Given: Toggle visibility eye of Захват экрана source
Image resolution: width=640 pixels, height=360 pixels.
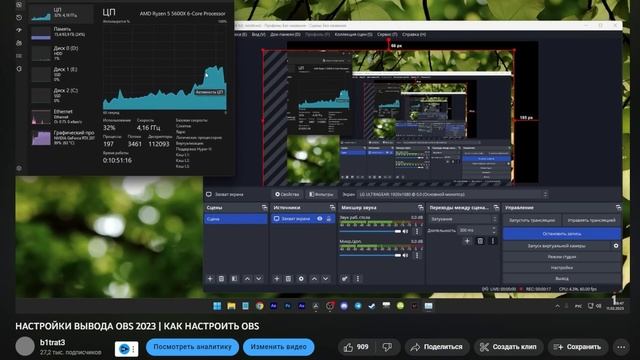Looking at the screenshot, I should tap(320, 219).
